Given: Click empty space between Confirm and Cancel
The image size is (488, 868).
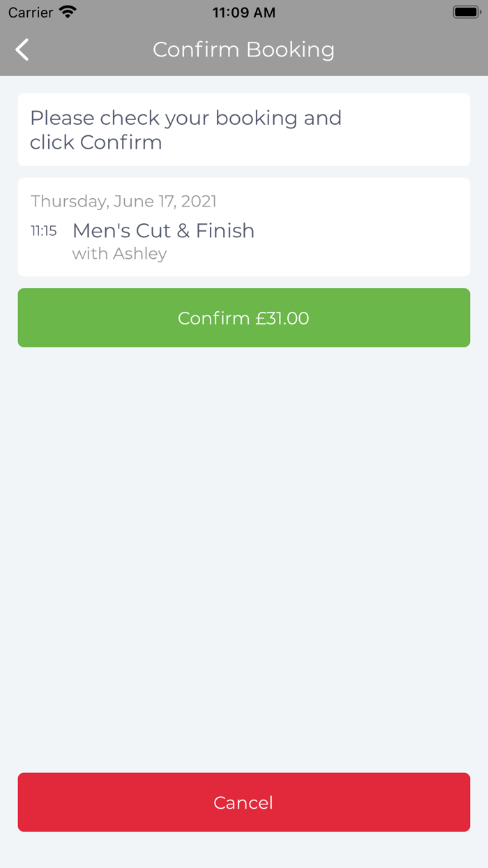Looking at the screenshot, I should click(x=243, y=558).
